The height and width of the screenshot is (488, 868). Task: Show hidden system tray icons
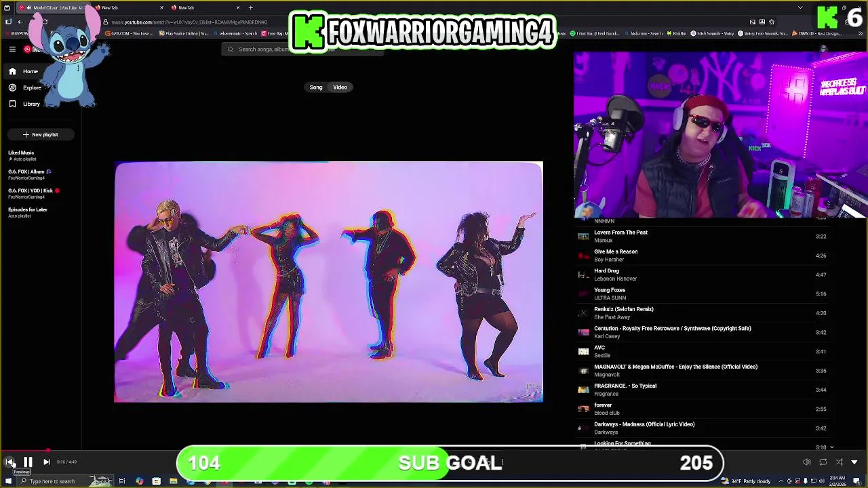tap(781, 481)
